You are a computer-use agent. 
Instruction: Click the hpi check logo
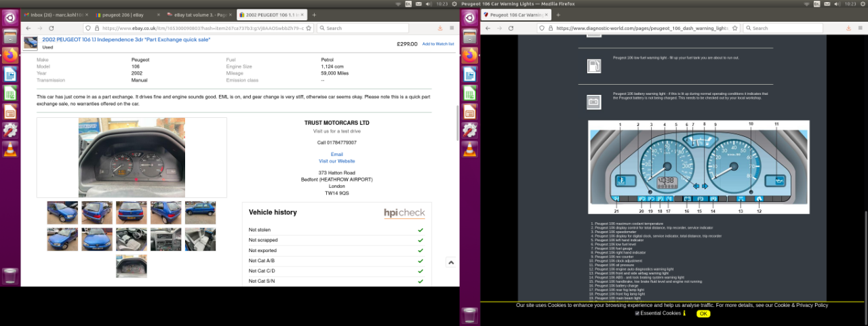404,213
